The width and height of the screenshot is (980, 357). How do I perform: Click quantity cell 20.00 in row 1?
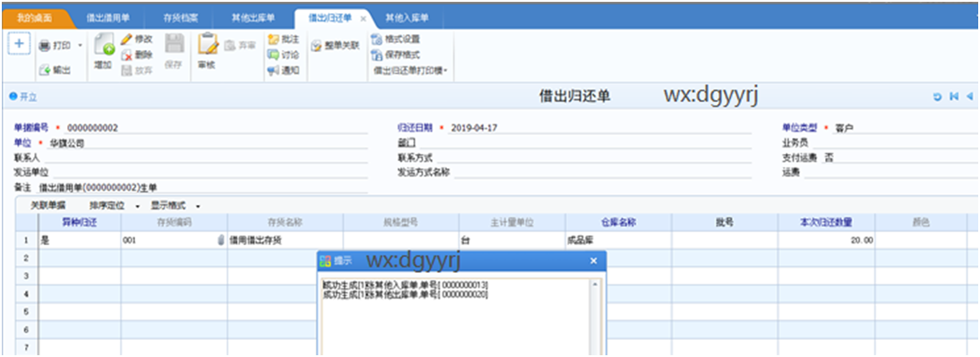[x=826, y=240]
